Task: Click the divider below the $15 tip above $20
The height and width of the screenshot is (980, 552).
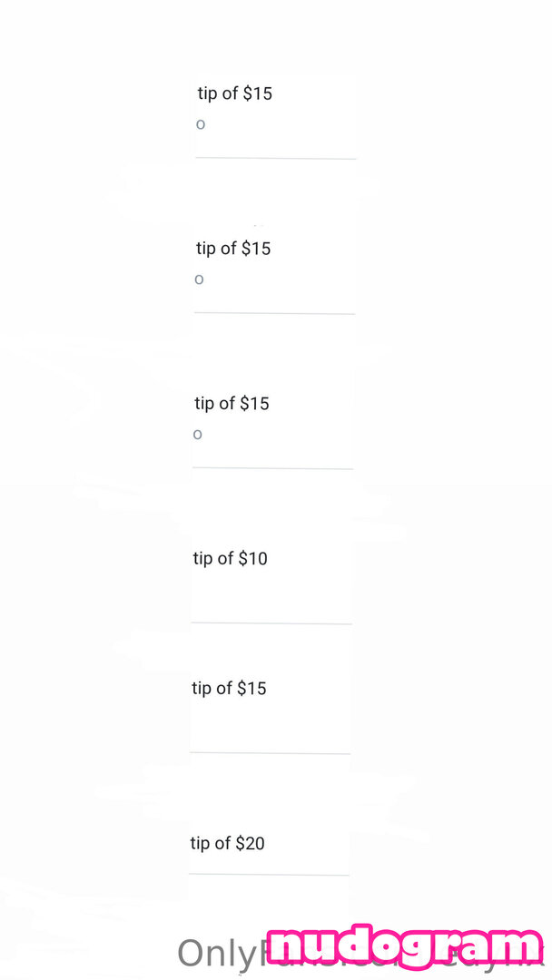Action: click(x=270, y=753)
